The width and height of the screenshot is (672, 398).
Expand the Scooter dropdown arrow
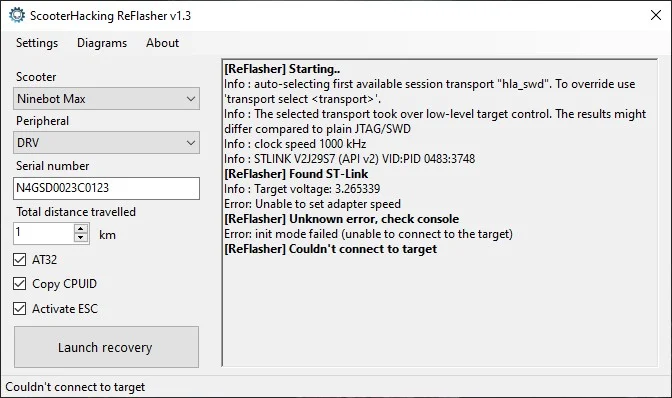pos(191,99)
